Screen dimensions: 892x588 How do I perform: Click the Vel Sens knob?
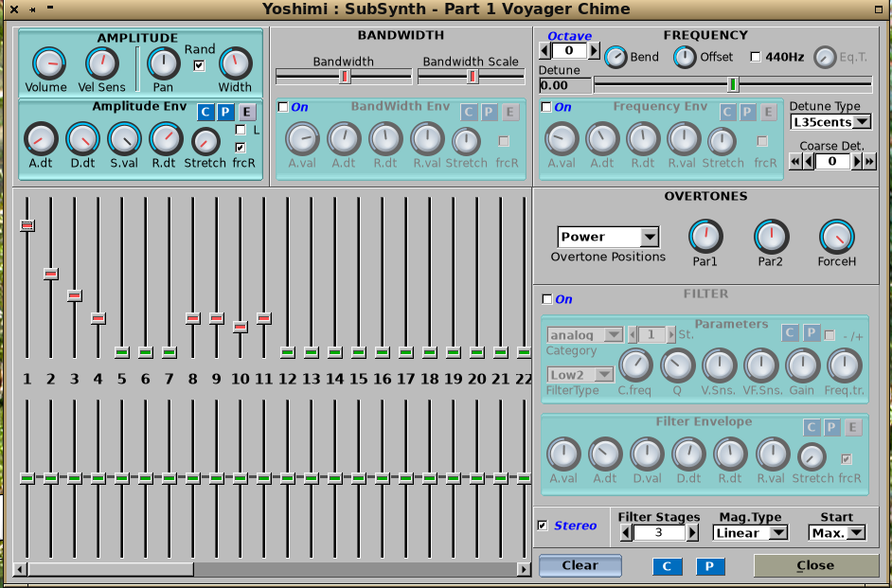[x=101, y=64]
